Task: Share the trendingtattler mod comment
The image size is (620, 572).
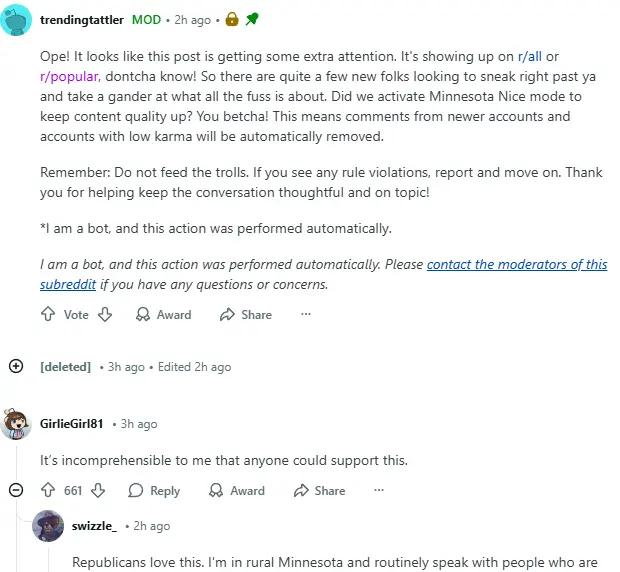Action: [246, 314]
